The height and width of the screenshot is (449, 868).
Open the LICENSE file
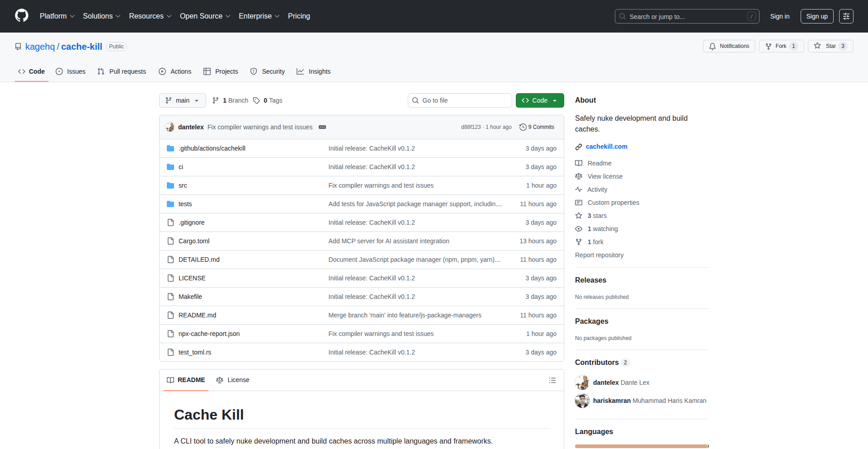tap(192, 278)
